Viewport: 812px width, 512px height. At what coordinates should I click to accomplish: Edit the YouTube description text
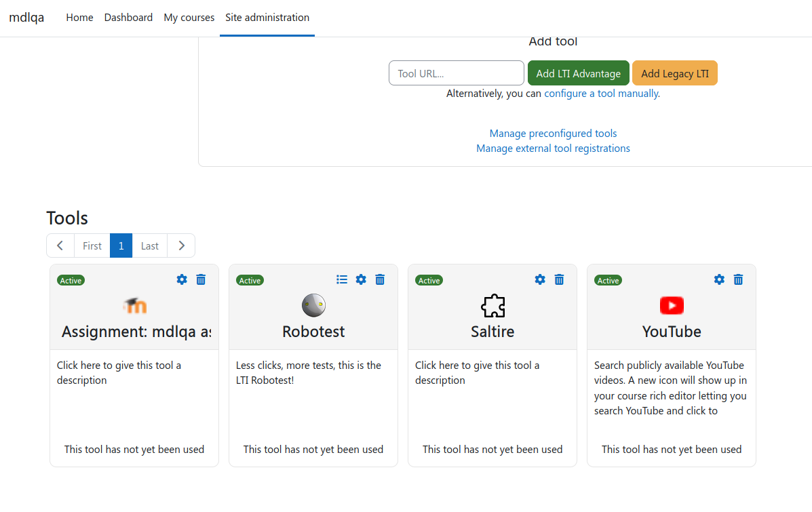coord(671,388)
